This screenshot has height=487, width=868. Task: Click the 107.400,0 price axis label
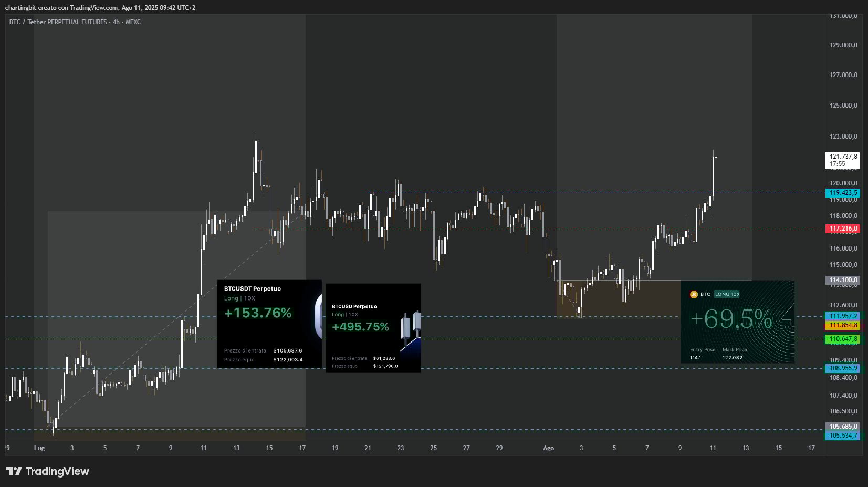click(x=843, y=396)
